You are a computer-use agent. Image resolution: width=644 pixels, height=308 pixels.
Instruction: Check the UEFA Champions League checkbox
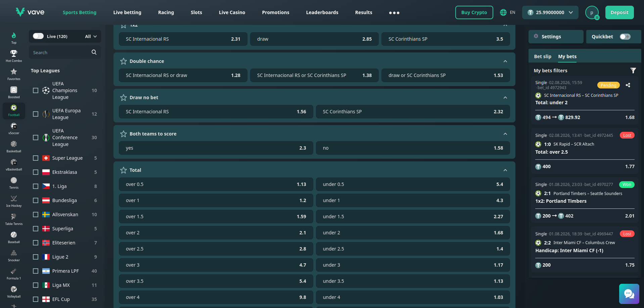pos(36,90)
